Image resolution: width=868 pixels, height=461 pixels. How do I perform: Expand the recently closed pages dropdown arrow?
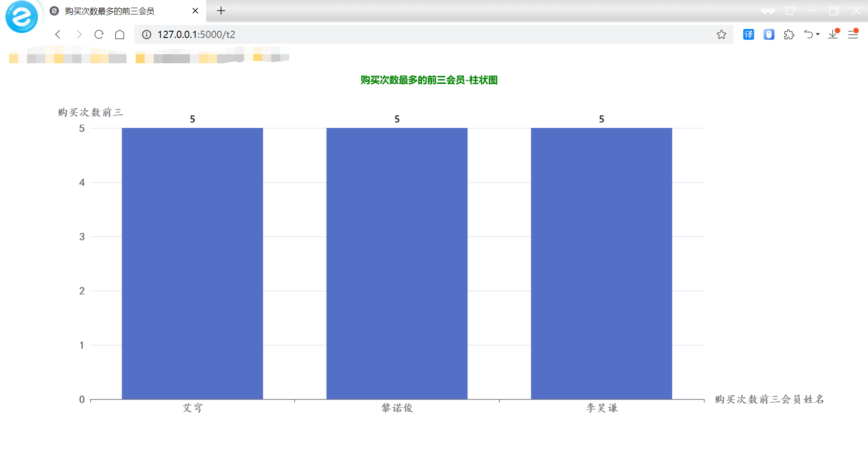point(818,34)
